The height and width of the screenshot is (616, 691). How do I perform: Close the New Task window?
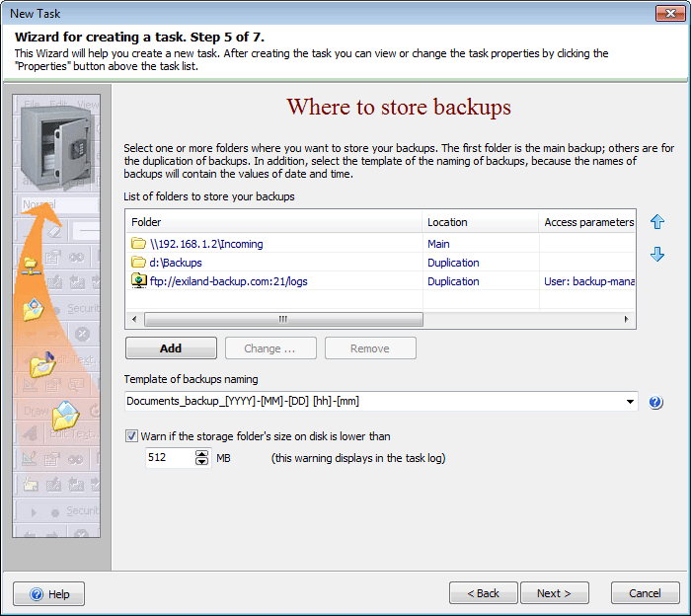pyautogui.click(x=670, y=13)
